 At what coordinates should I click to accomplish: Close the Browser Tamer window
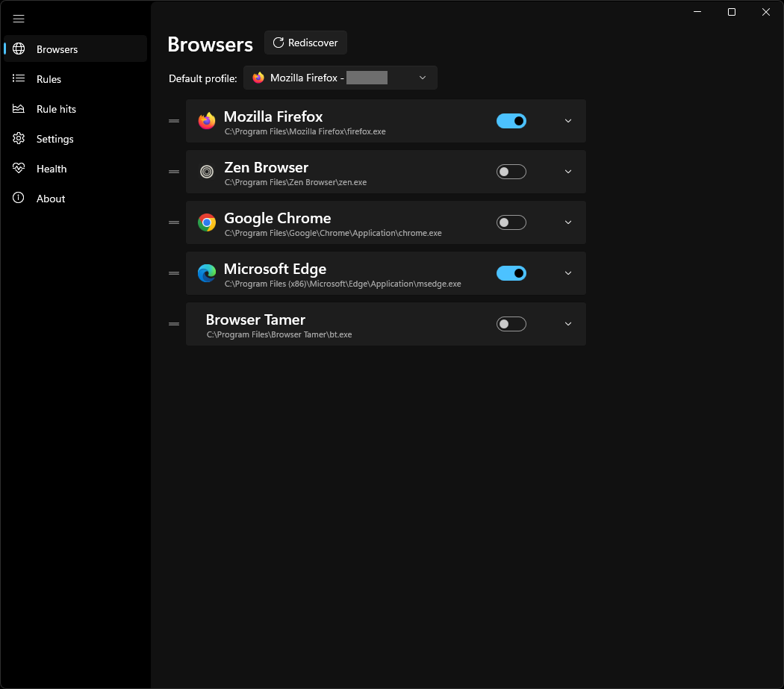pos(765,12)
